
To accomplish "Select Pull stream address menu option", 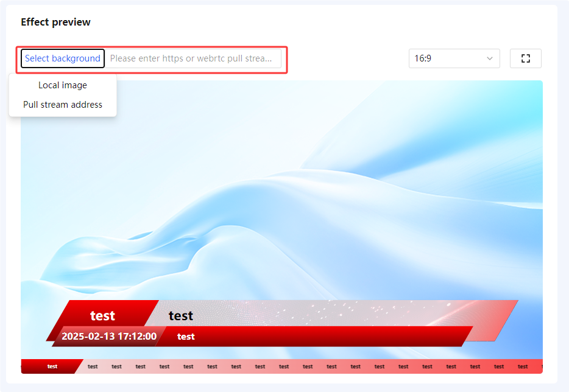I will [63, 105].
